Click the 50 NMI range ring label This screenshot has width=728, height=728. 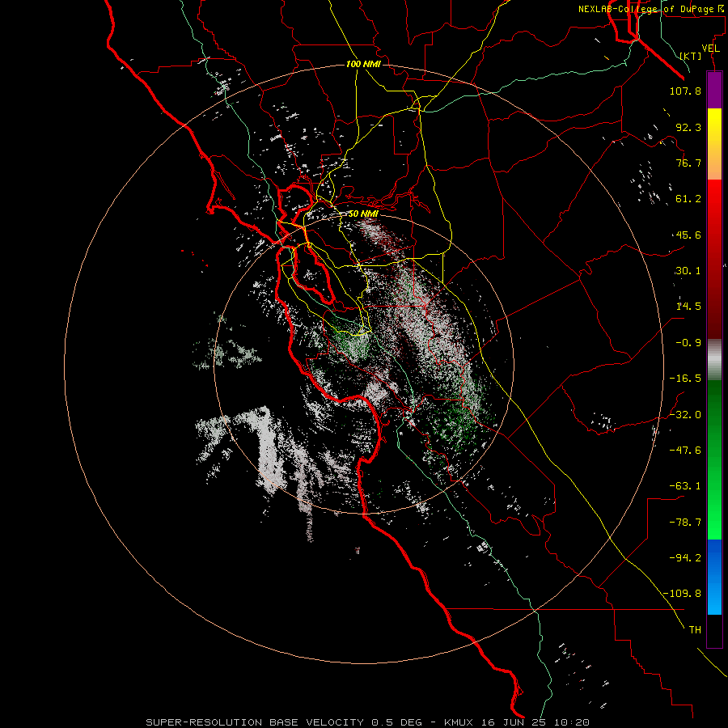(x=363, y=214)
